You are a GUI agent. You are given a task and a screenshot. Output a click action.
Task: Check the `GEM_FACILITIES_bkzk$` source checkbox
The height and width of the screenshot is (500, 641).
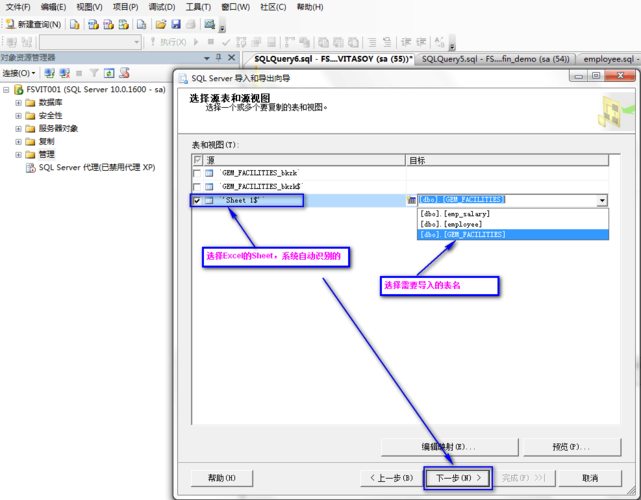click(197, 187)
